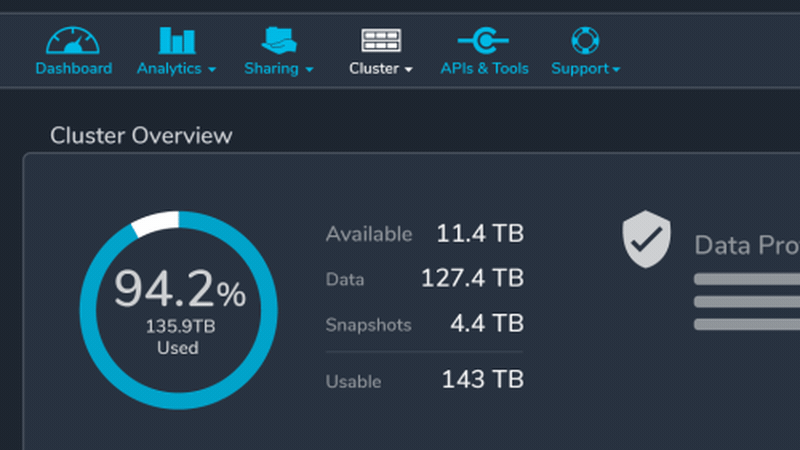Open the Analytics bar chart icon
Image resolution: width=800 pixels, height=450 pixels.
click(177, 40)
